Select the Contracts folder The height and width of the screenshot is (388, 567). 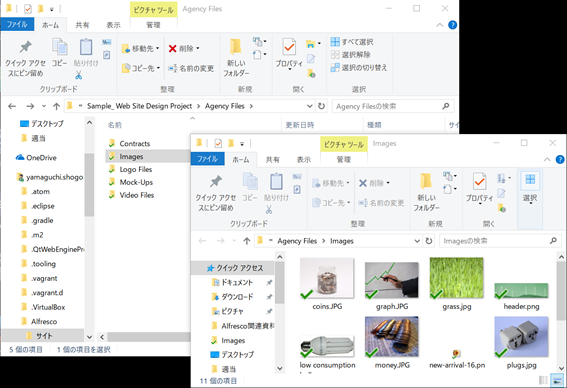click(135, 144)
